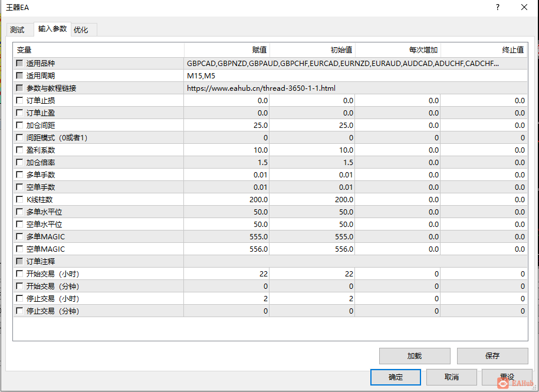The width and height of the screenshot is (539, 392).
Task: Click the 赋值 column header
Action: pyautogui.click(x=227, y=50)
